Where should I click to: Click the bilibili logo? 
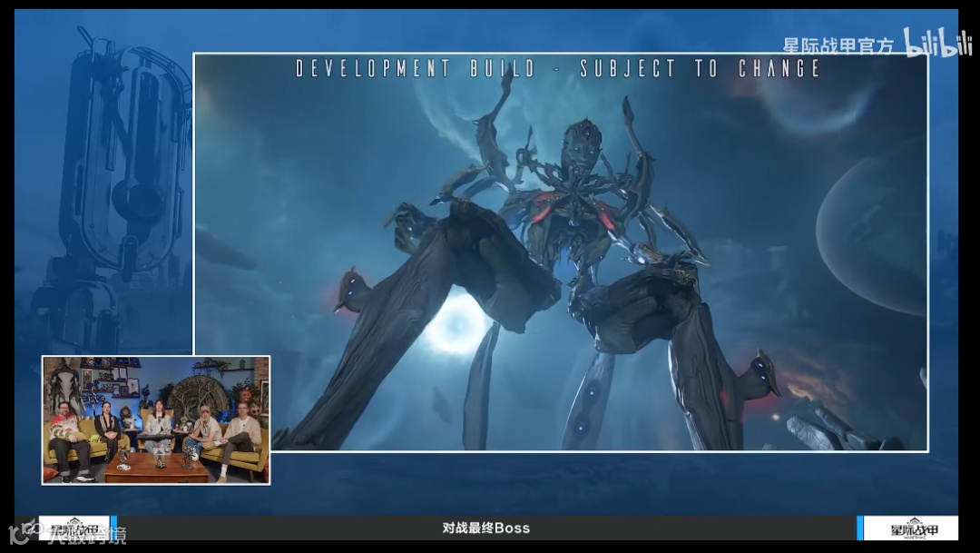tap(936, 43)
